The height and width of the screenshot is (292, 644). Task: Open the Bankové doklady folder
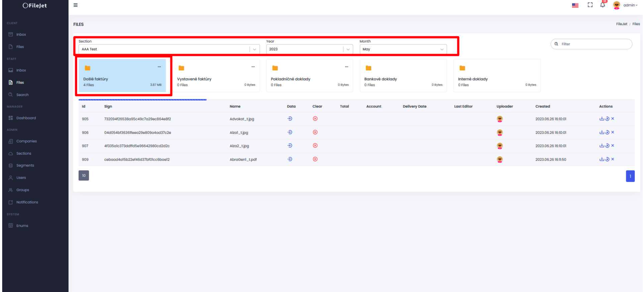(x=403, y=76)
